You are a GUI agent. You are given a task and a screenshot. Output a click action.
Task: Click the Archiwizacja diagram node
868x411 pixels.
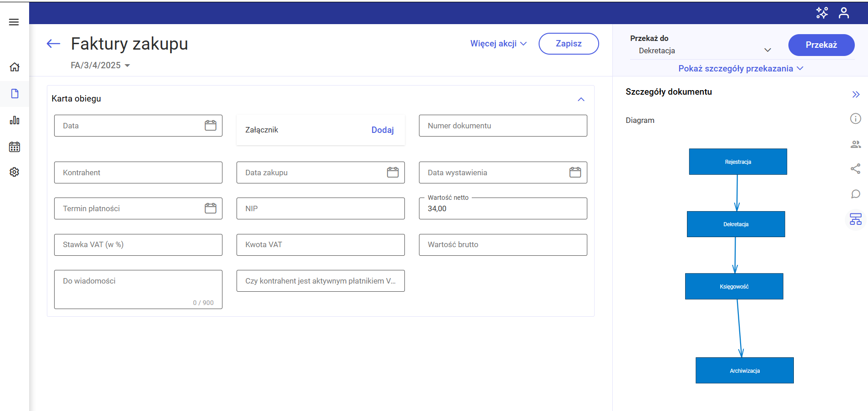tap(745, 370)
